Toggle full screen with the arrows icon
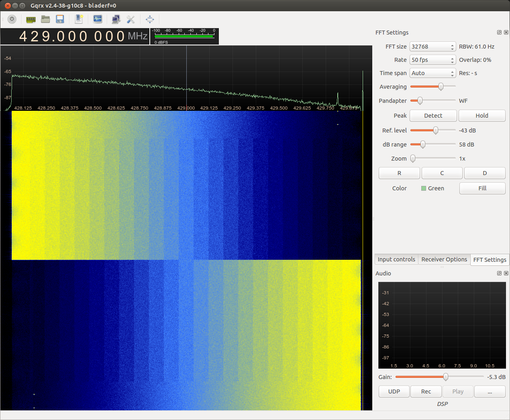This screenshot has height=420, width=510. click(x=150, y=19)
